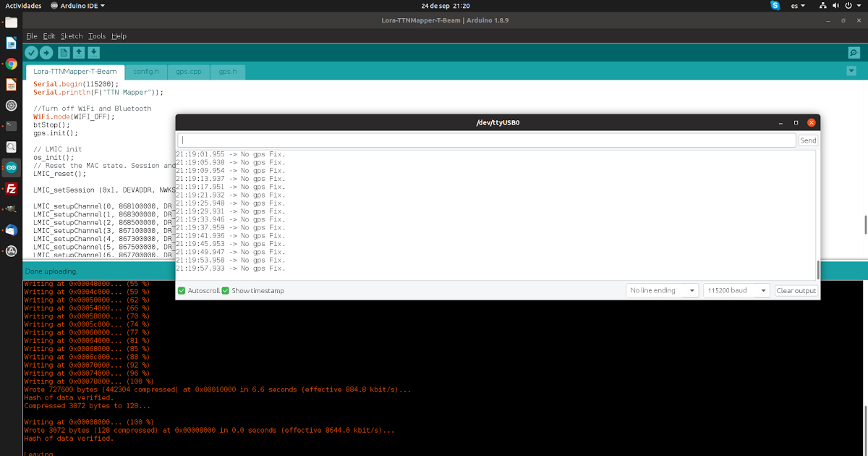Click the Open sketch up-arrow icon
868x456 pixels.
79,52
